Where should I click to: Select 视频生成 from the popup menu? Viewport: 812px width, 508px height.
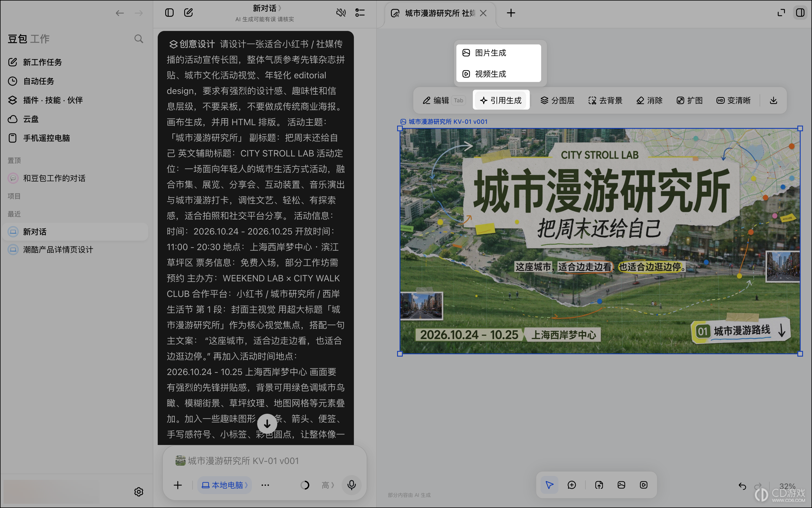499,74
